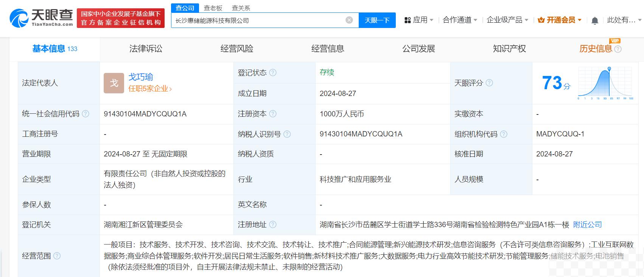
Task: Expand the 开通会员 dropdown
Action: click(x=560, y=20)
